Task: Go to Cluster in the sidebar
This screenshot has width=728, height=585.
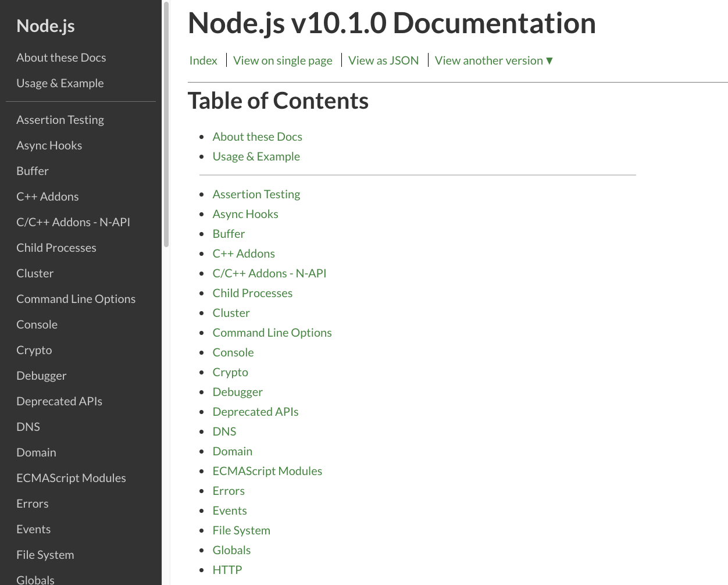Action: (35, 273)
